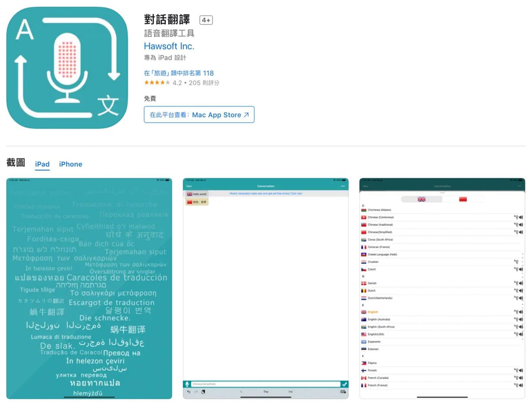Click the teal microphone translator app icon
532x407 pixels.
(67, 67)
